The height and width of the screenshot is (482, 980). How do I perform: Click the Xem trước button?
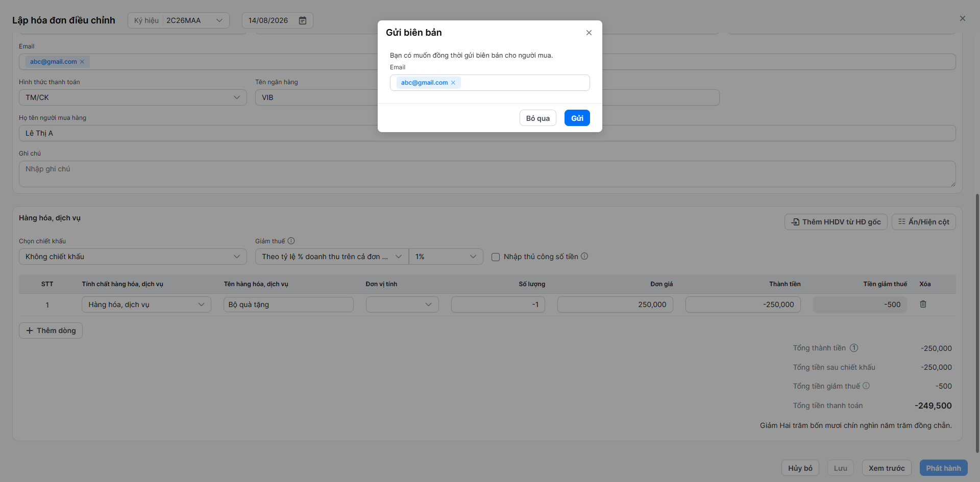coord(887,468)
